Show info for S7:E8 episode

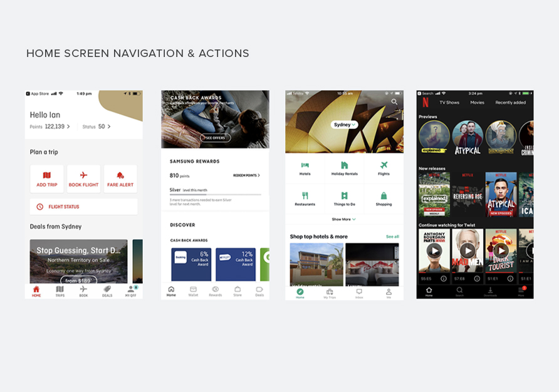pyautogui.click(x=477, y=279)
